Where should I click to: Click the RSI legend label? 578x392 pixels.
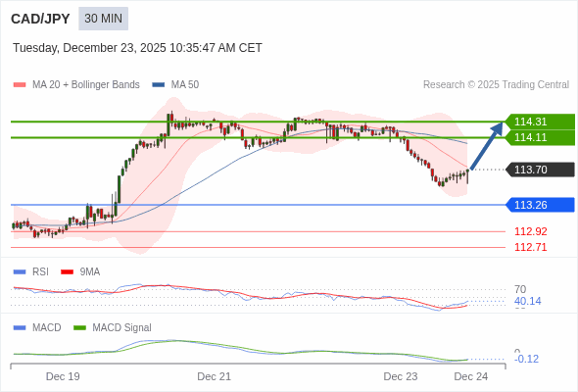point(40,272)
